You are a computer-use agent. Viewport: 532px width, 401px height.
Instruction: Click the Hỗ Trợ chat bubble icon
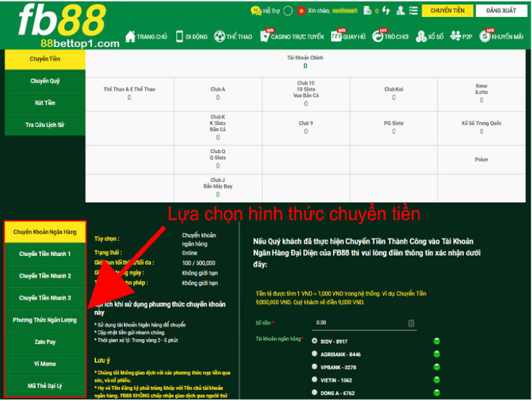pos(256,11)
